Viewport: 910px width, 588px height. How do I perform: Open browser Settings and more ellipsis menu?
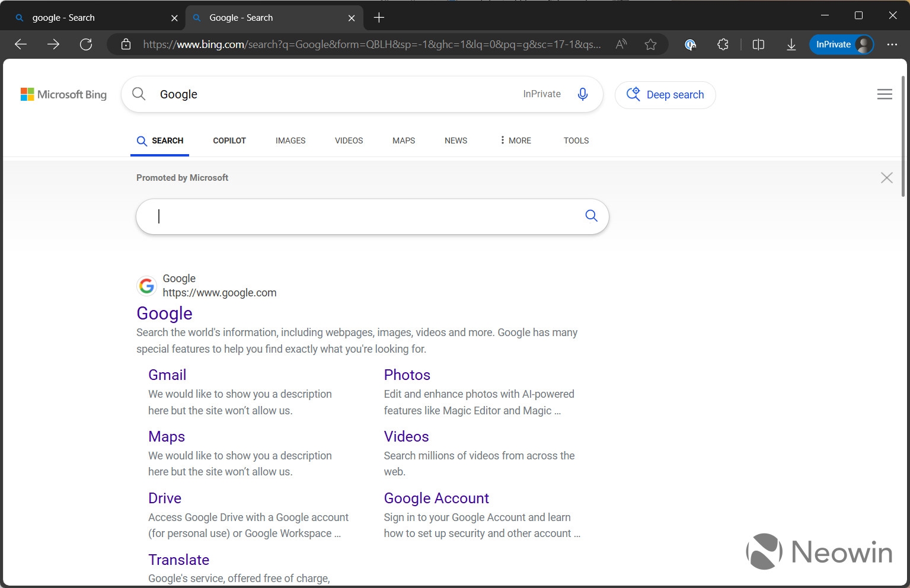point(892,44)
